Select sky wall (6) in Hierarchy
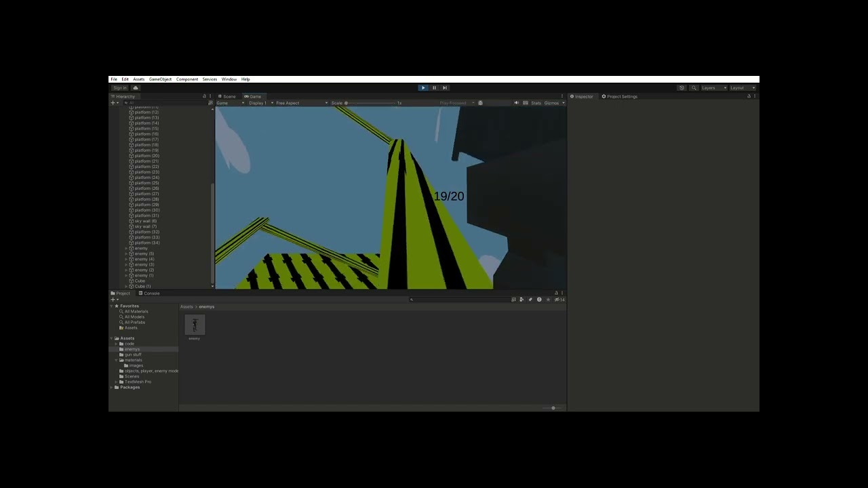868x488 pixels. pyautogui.click(x=146, y=221)
